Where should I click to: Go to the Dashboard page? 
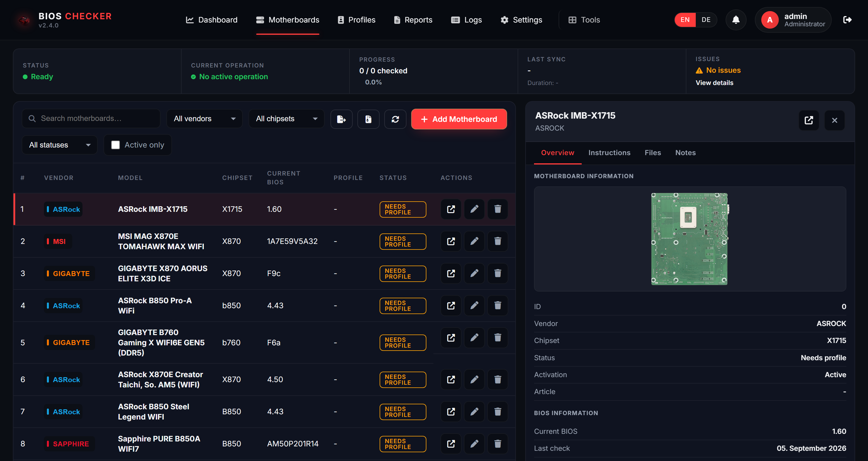click(x=212, y=20)
